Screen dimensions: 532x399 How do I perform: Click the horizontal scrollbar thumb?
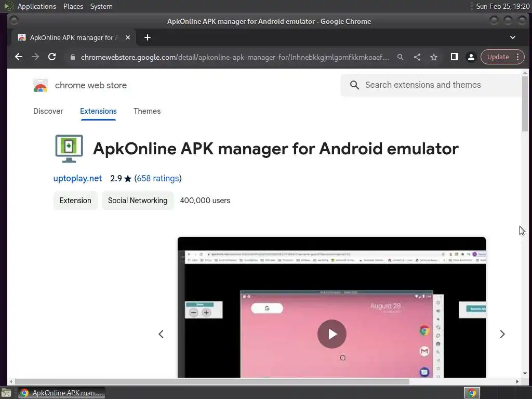(x=212, y=382)
